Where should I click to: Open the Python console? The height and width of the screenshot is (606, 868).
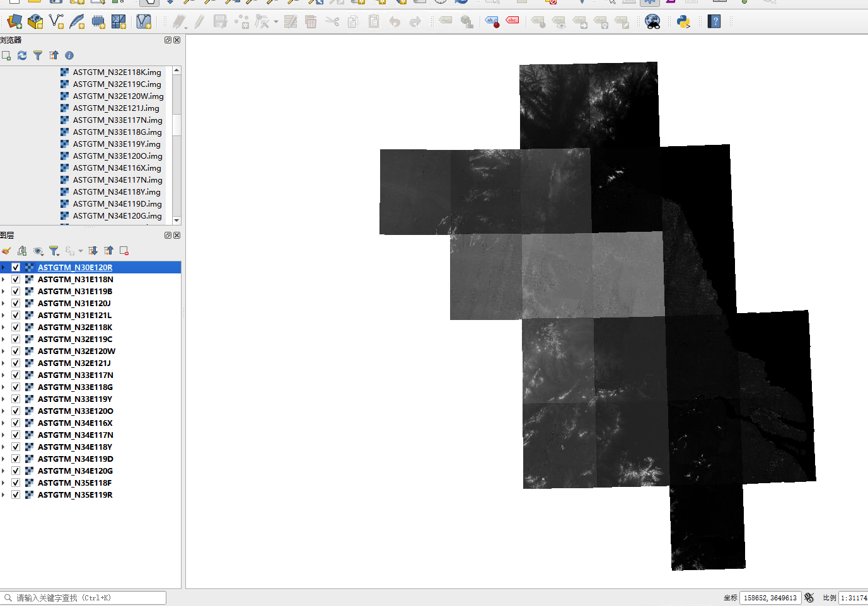coord(683,21)
